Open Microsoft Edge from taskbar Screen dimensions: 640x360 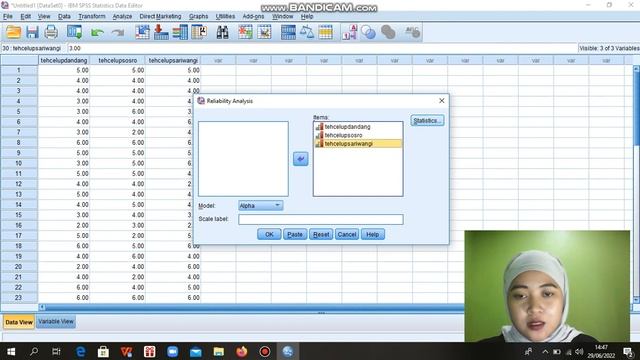pos(80,351)
